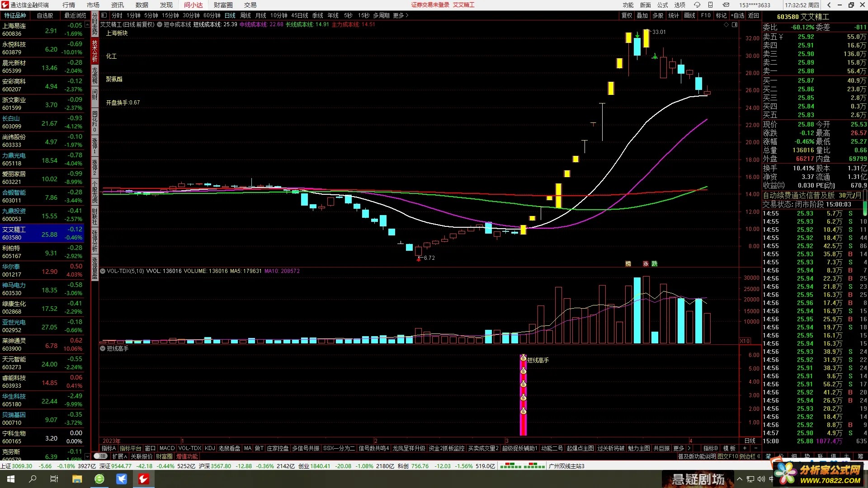
Task: Click the 跌 marker on the chart
Action: [x=654, y=263]
